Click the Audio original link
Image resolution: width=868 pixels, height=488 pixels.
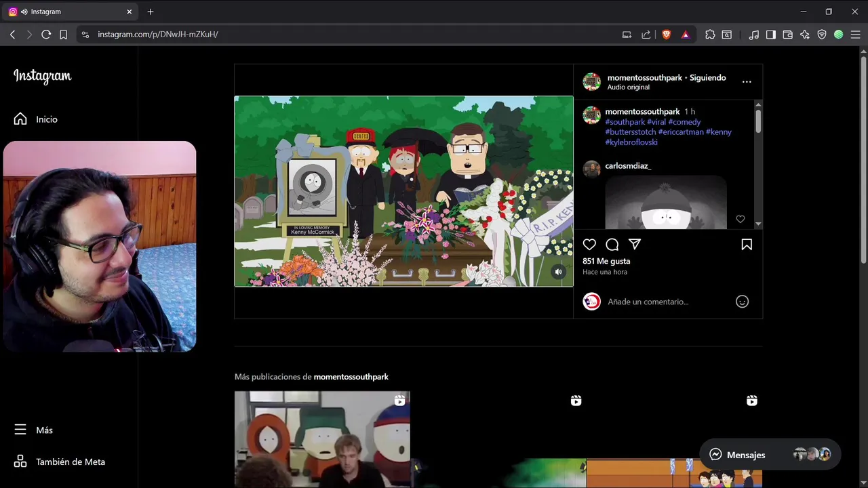[629, 87]
